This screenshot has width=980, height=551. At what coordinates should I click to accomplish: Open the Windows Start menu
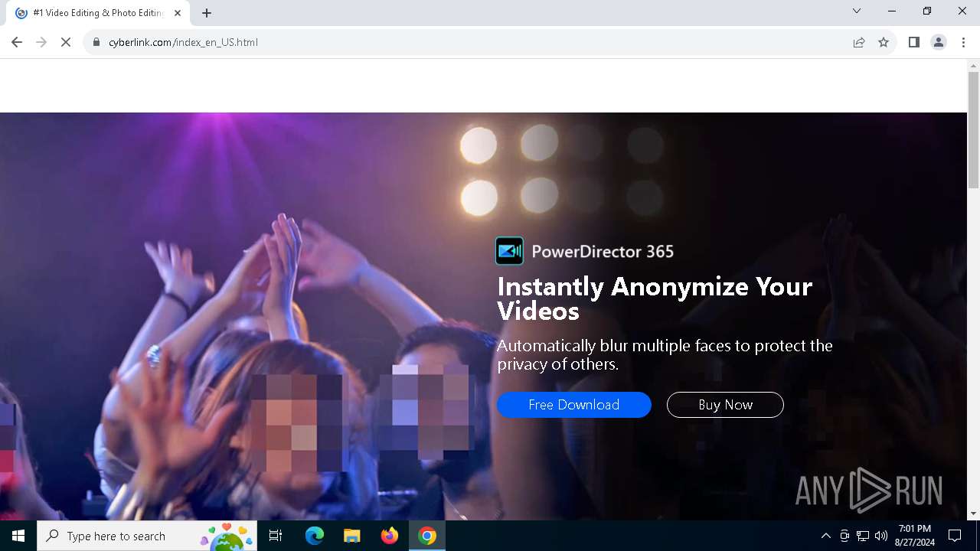coord(18,536)
